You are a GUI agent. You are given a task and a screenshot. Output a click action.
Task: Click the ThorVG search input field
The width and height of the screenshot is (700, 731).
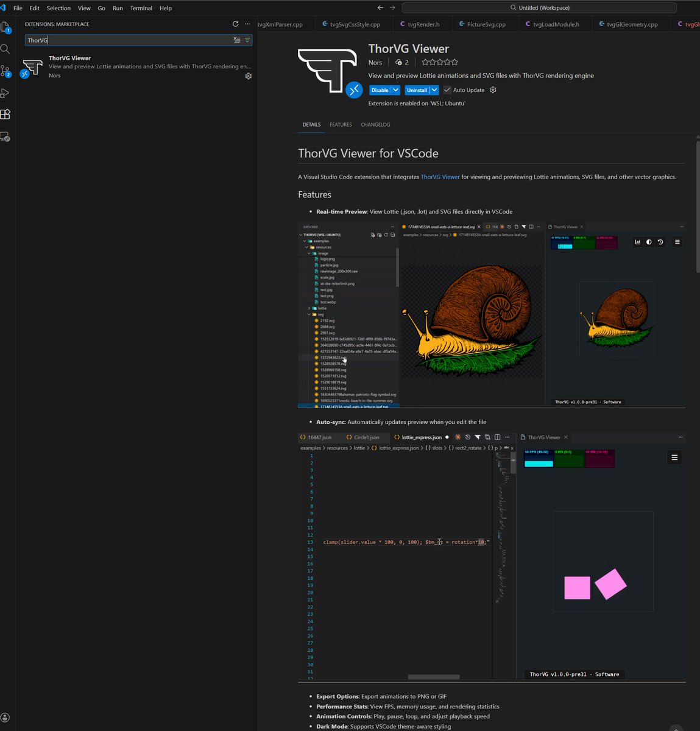coord(122,40)
